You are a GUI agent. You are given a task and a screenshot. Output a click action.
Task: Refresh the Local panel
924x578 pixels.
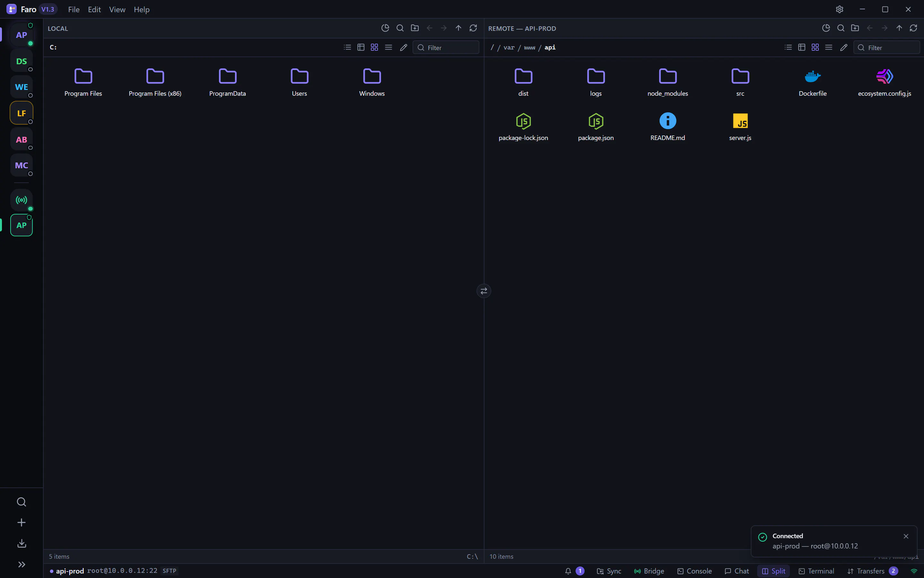[x=473, y=28]
